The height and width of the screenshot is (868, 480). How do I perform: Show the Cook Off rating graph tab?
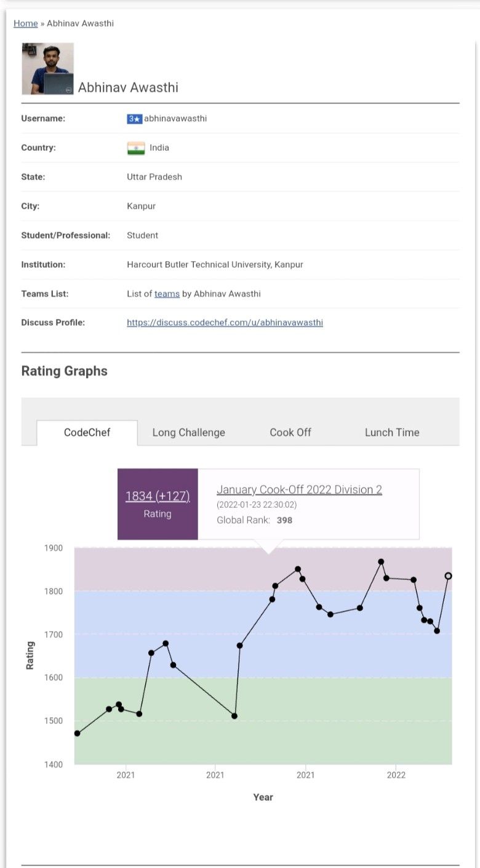click(290, 432)
